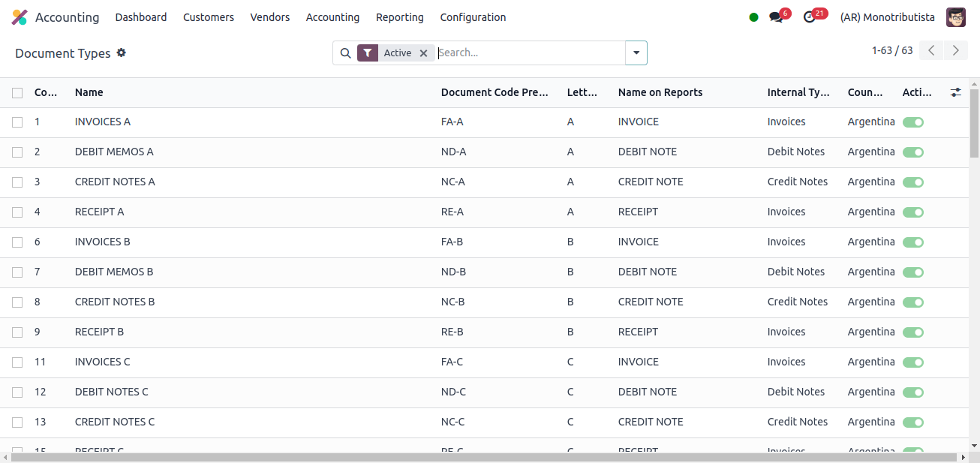Open the user avatar menu
Image resolution: width=980 pixels, height=463 pixels.
pyautogui.click(x=955, y=17)
